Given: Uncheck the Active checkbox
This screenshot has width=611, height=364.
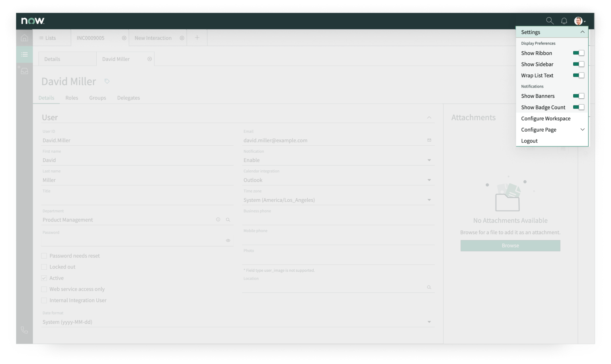Looking at the screenshot, I should point(44,278).
